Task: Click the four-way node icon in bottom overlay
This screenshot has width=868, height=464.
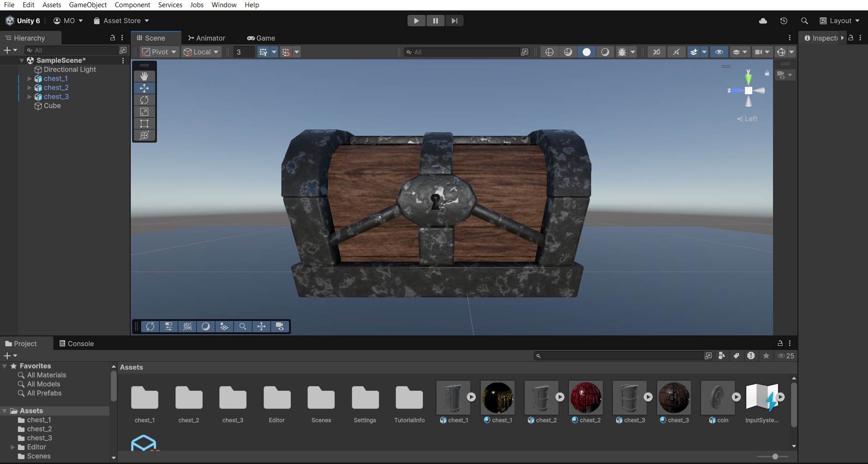Action: click(x=261, y=326)
